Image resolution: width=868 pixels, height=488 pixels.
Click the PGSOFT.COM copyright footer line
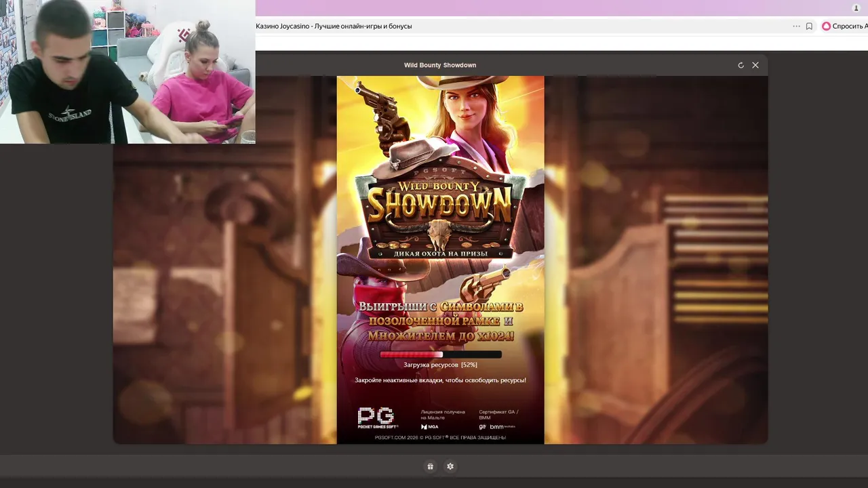(x=440, y=438)
